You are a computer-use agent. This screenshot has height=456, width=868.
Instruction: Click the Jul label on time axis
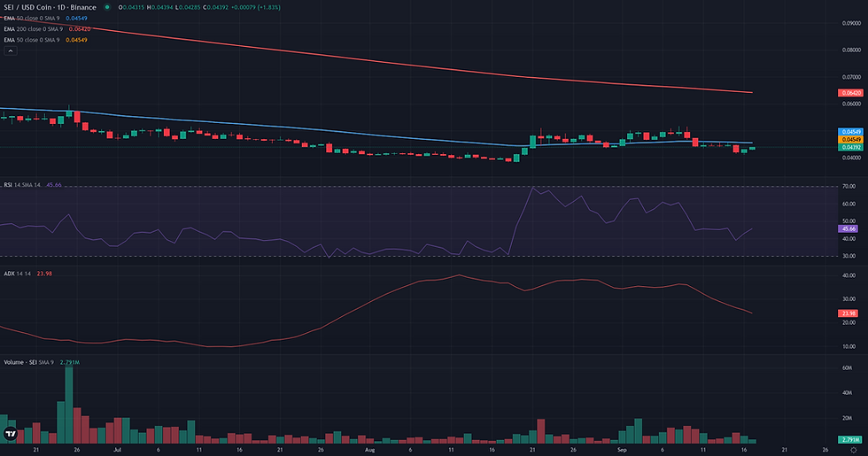pos(117,450)
